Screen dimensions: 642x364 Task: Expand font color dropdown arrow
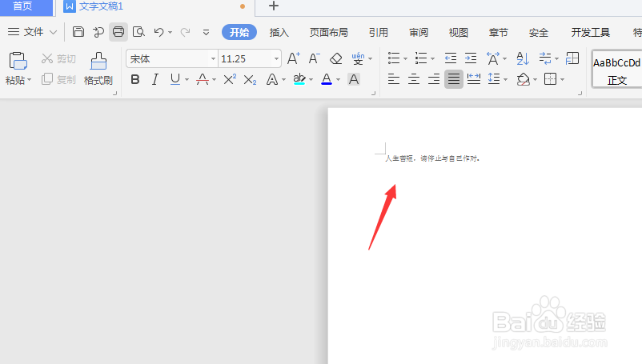(338, 79)
